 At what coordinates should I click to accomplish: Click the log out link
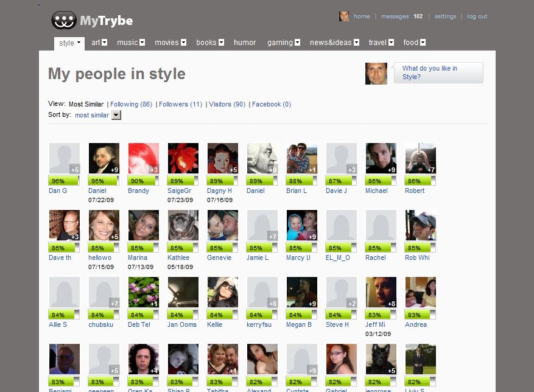coord(477,16)
